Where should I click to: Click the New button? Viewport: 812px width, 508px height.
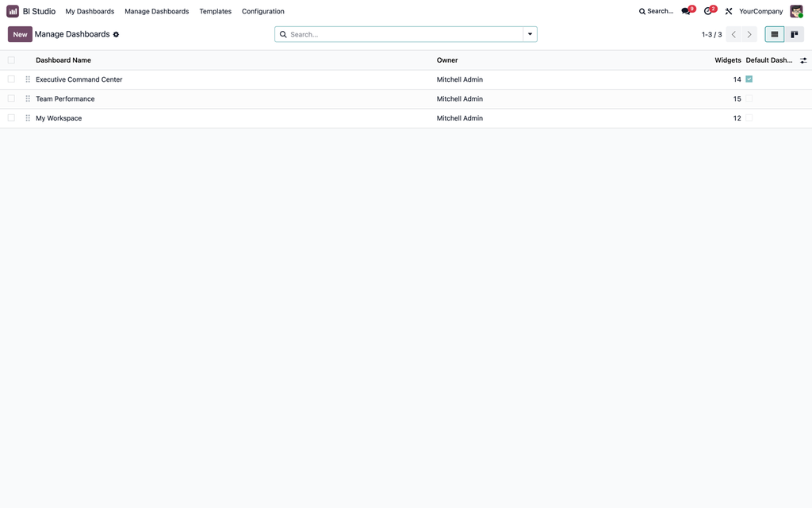[x=20, y=34]
